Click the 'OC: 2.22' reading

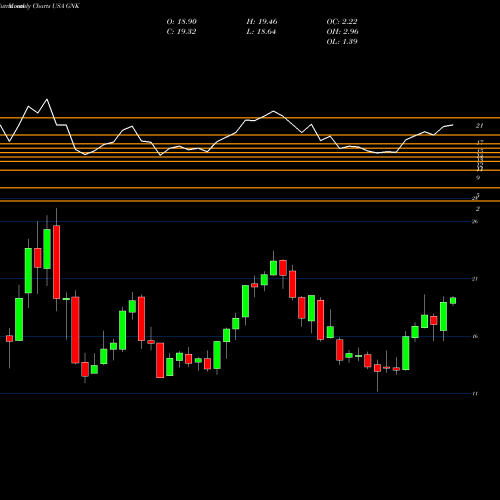pyautogui.click(x=342, y=22)
